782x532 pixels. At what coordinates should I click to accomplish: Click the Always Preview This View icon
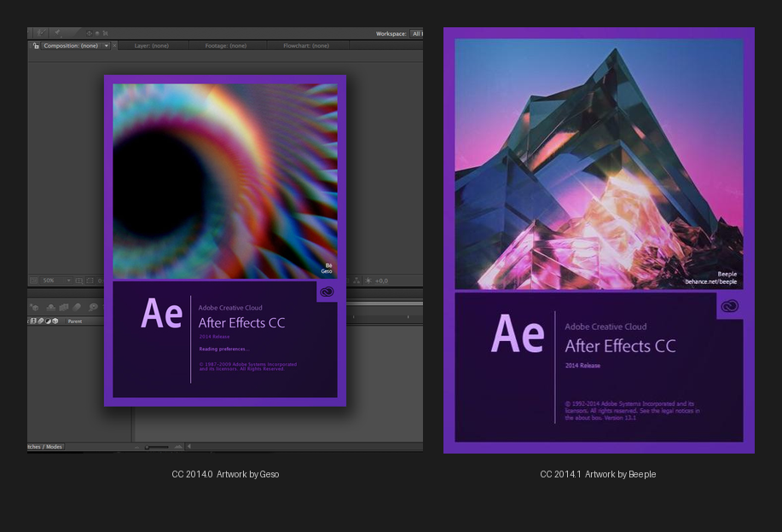click(33, 280)
